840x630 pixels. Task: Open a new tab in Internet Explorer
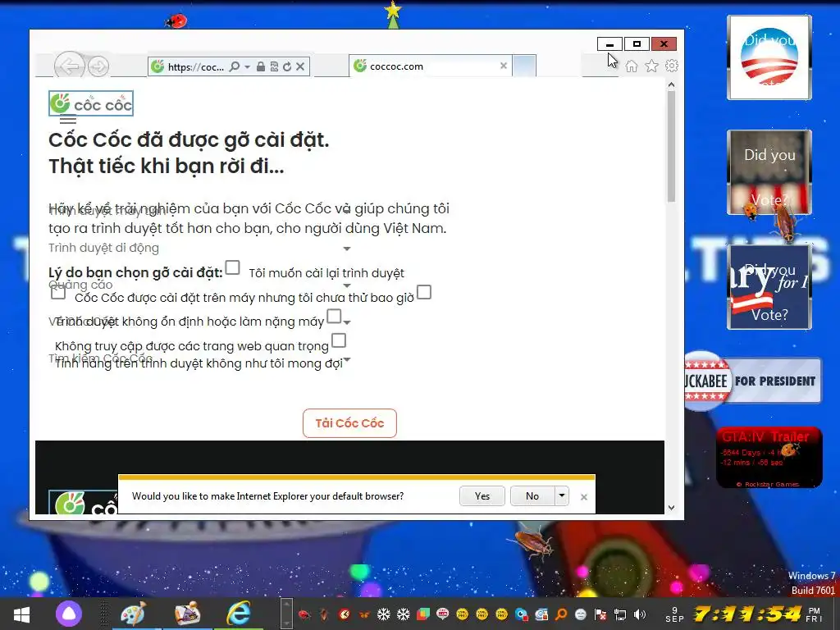click(524, 66)
